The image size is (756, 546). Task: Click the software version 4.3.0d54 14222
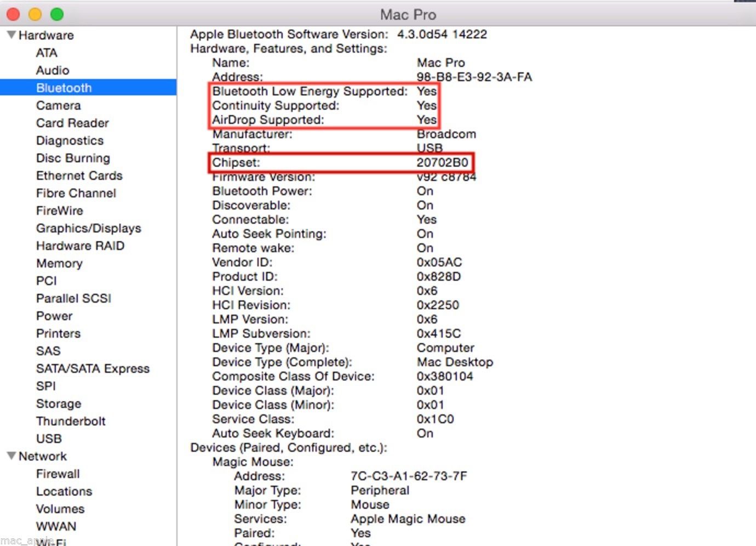tap(442, 34)
